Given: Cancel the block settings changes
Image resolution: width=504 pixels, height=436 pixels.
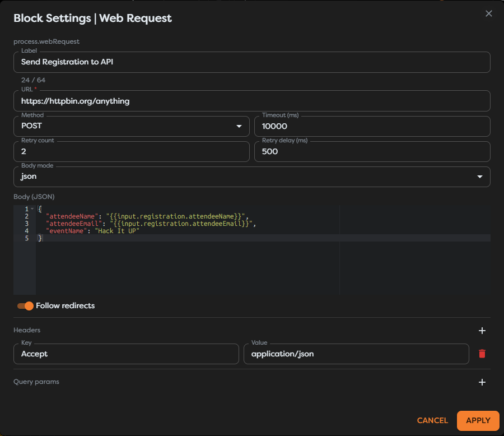Looking at the screenshot, I should tap(432, 420).
